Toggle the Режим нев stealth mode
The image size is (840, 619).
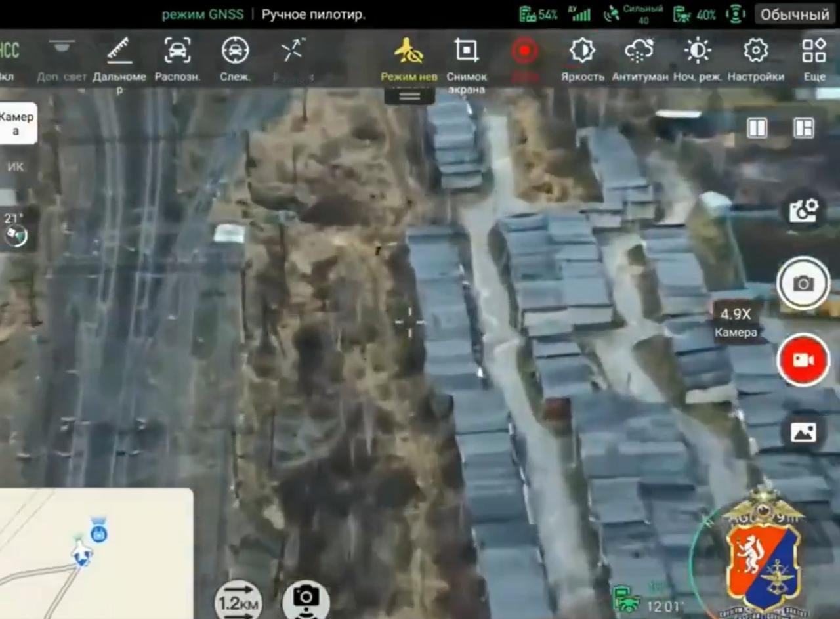point(409,60)
